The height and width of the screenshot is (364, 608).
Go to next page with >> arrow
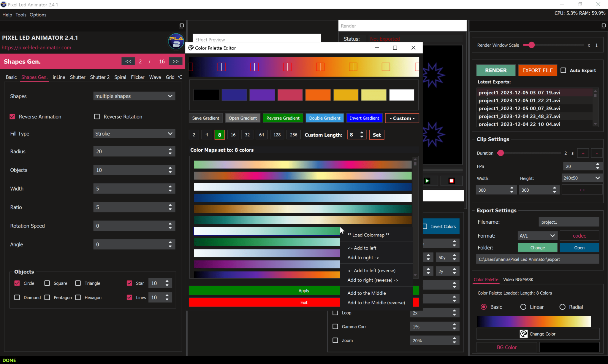coord(175,61)
